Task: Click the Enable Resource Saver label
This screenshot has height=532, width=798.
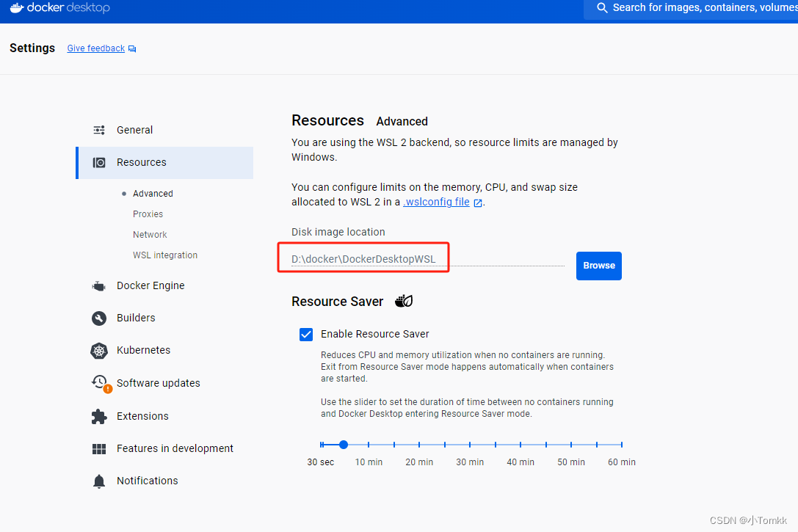Action: point(374,334)
